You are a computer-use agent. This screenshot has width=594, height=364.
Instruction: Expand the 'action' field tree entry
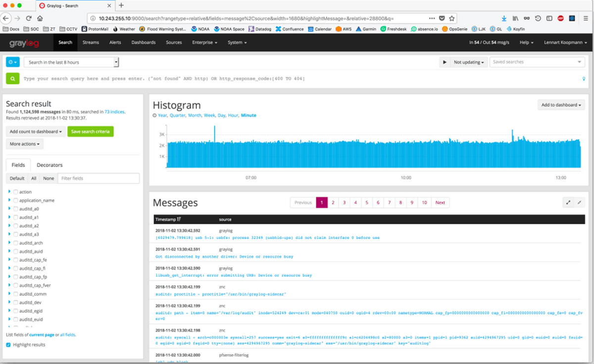pyautogui.click(x=10, y=192)
